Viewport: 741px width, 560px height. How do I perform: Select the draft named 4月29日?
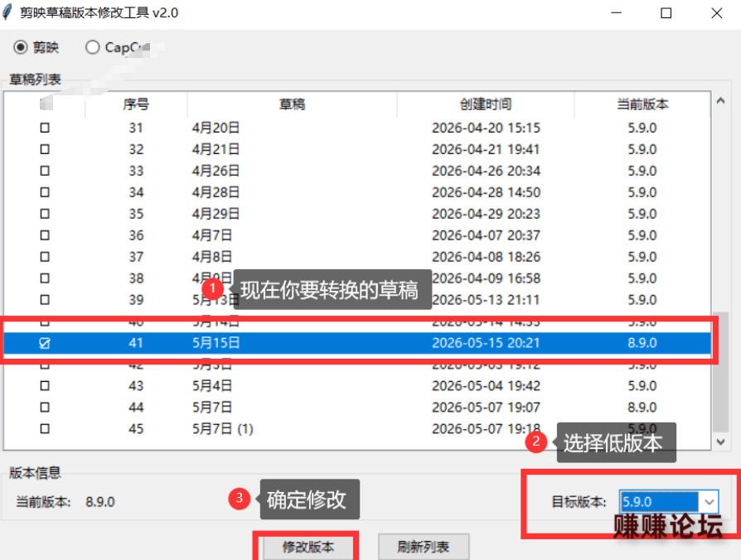pyautogui.click(x=216, y=214)
